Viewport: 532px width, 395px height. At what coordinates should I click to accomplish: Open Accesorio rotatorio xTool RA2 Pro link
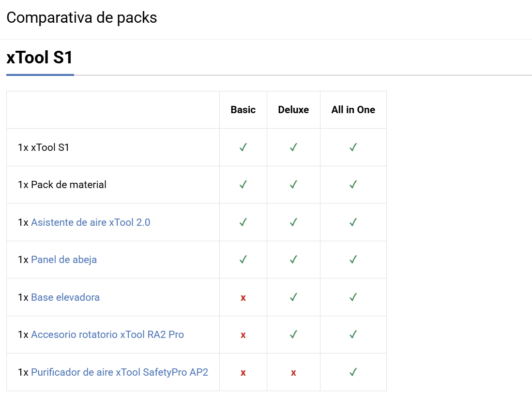point(107,335)
